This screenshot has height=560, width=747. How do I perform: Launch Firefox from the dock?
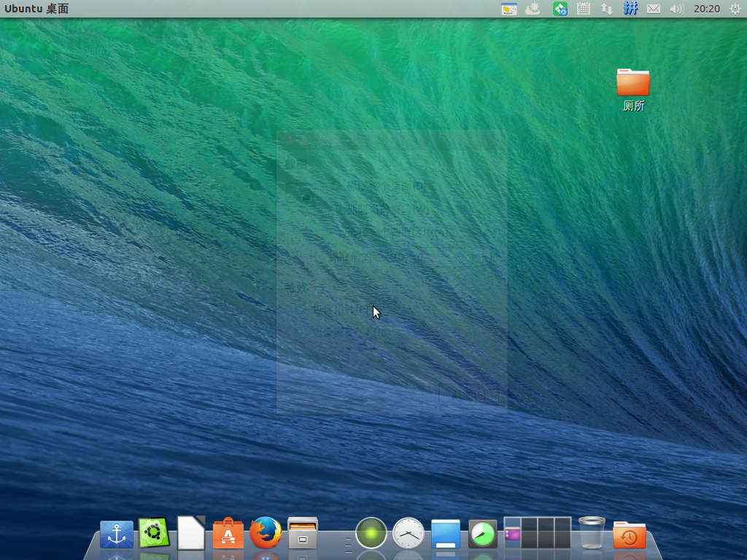pyautogui.click(x=266, y=532)
